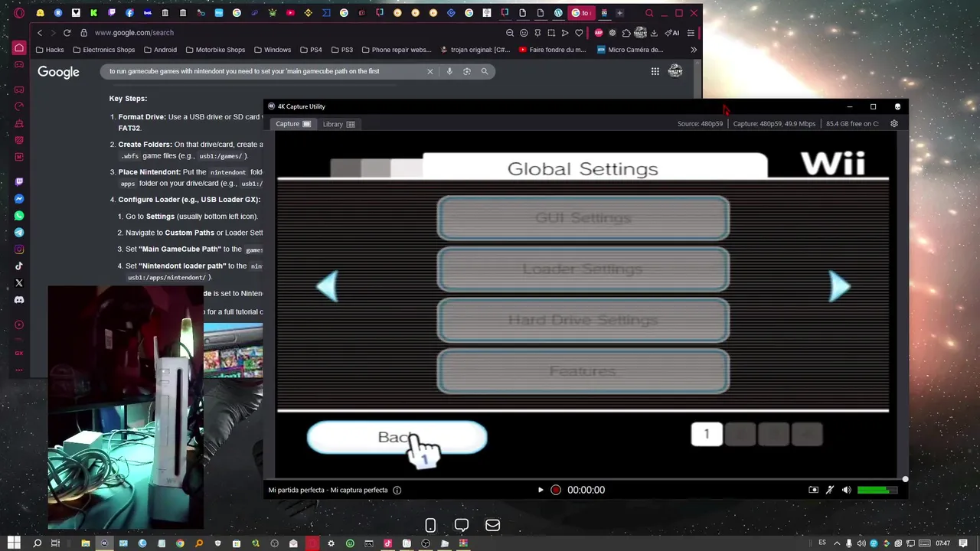
Task: Show more bookmarks with the chevron
Action: 694,50
